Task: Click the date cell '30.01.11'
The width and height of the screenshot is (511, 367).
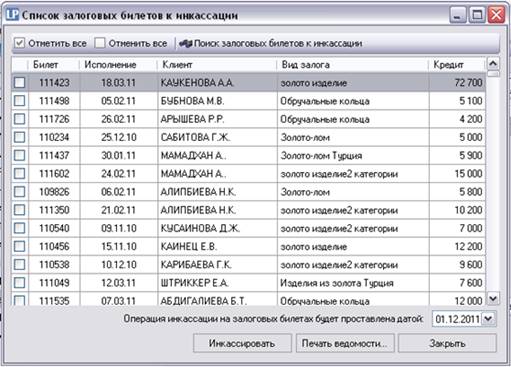Action: point(118,155)
